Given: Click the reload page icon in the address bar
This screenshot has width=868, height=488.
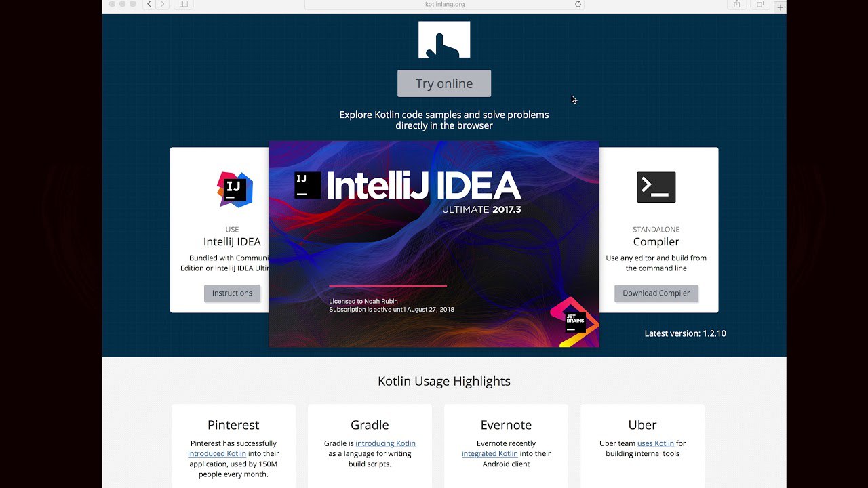Looking at the screenshot, I should click(578, 4).
